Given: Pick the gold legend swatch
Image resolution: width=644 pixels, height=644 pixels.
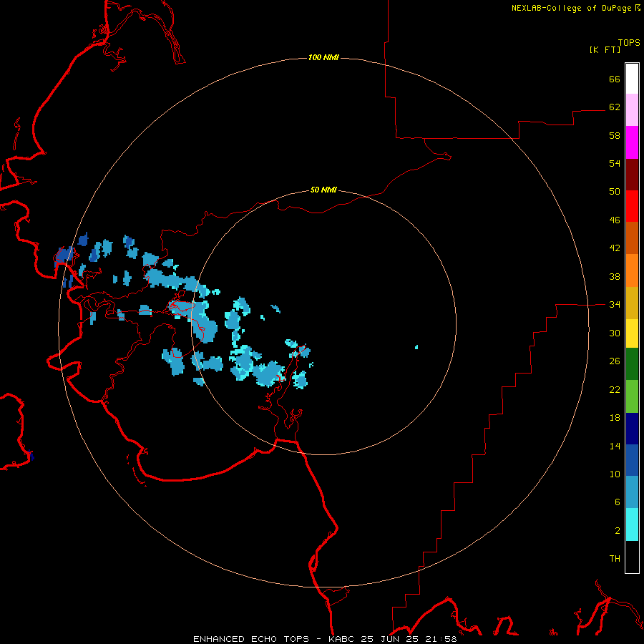Looking at the screenshot, I should pyautogui.click(x=632, y=303).
